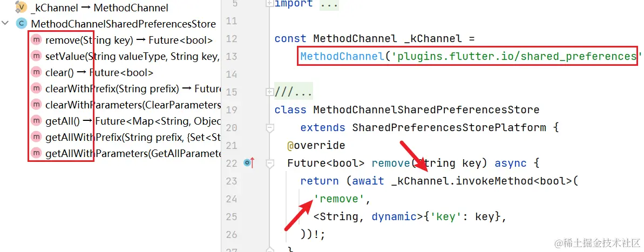The width and height of the screenshot is (644, 252).
Task: Expand the folded /// doc comment
Action: (x=269, y=92)
